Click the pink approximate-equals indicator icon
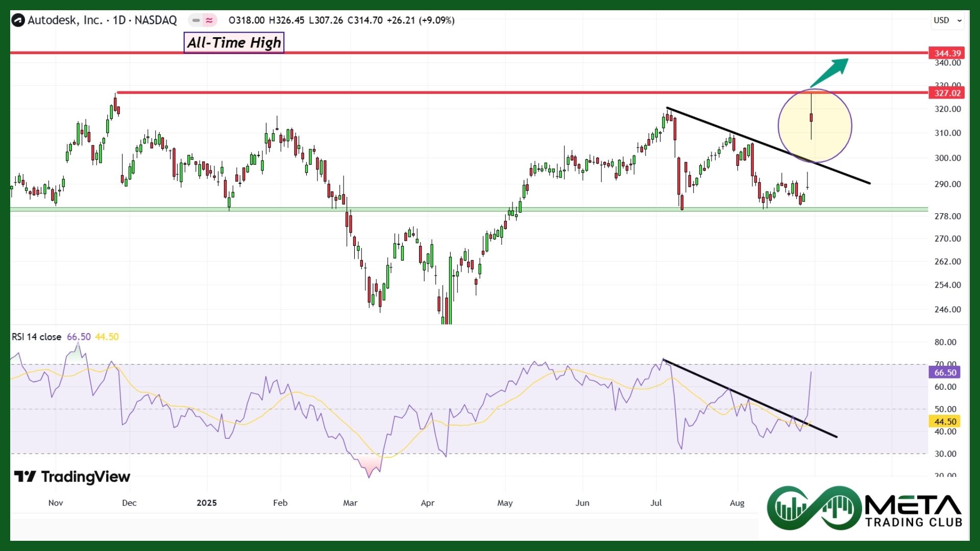This screenshot has height=551, width=980. [209, 20]
